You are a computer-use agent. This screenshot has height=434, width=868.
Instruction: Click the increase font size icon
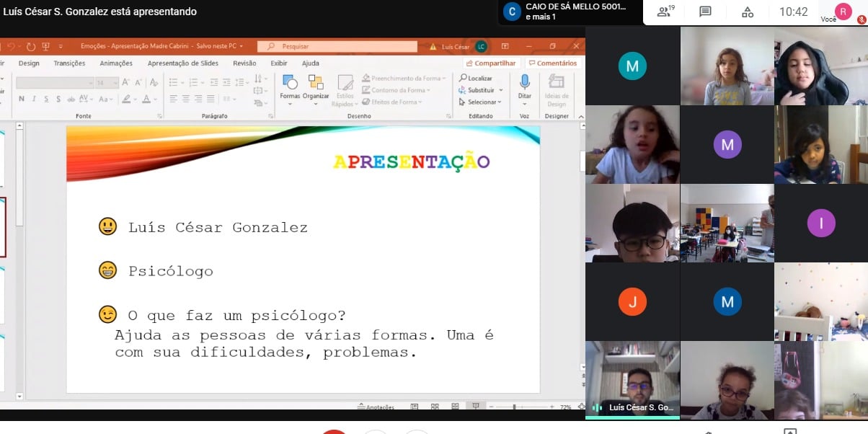(125, 83)
